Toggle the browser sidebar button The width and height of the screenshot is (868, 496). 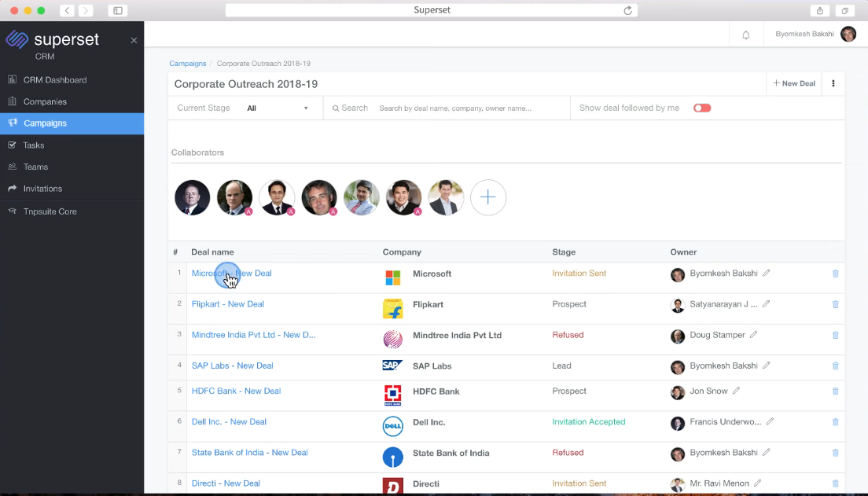118,10
